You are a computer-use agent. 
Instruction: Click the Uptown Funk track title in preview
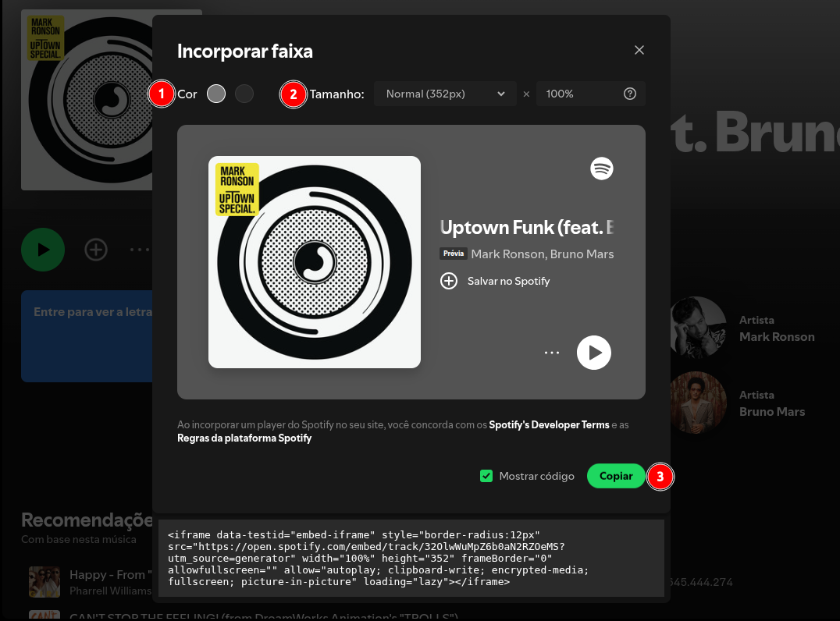[x=527, y=228]
